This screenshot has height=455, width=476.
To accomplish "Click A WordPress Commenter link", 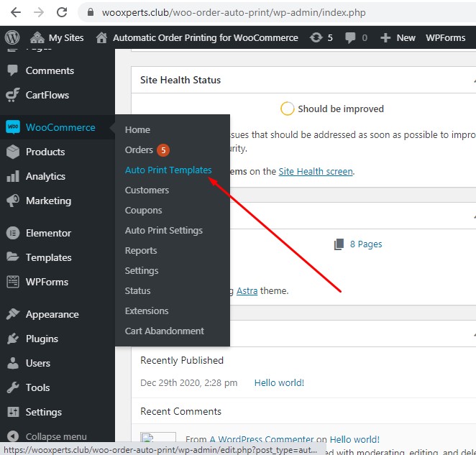I will pyautogui.click(x=262, y=439).
